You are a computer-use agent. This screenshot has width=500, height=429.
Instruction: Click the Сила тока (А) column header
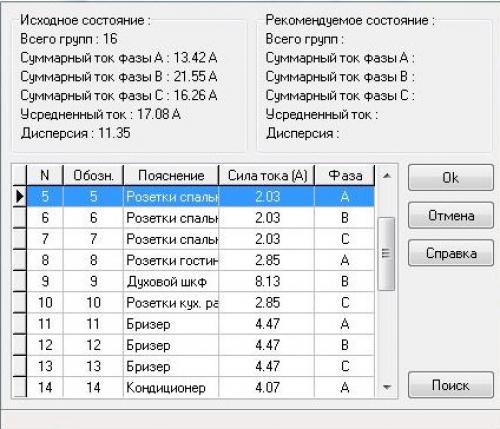(x=267, y=175)
